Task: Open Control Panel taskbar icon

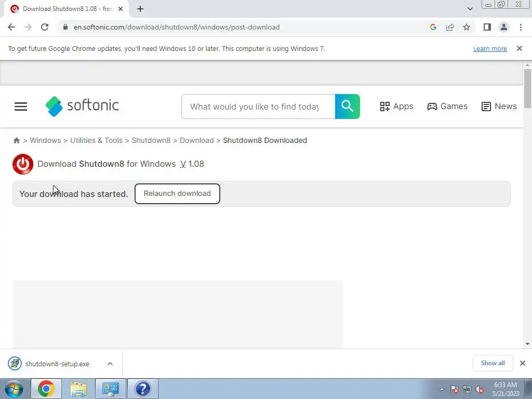Action: [x=111, y=389]
